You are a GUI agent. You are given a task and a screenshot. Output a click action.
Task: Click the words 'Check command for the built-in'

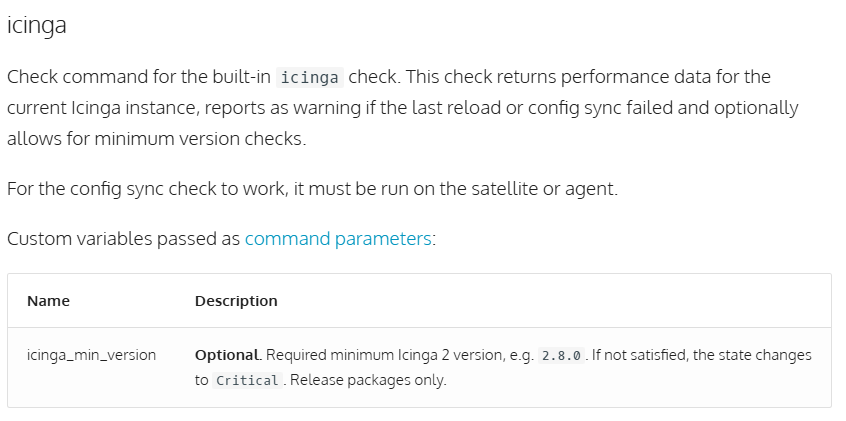coord(139,77)
